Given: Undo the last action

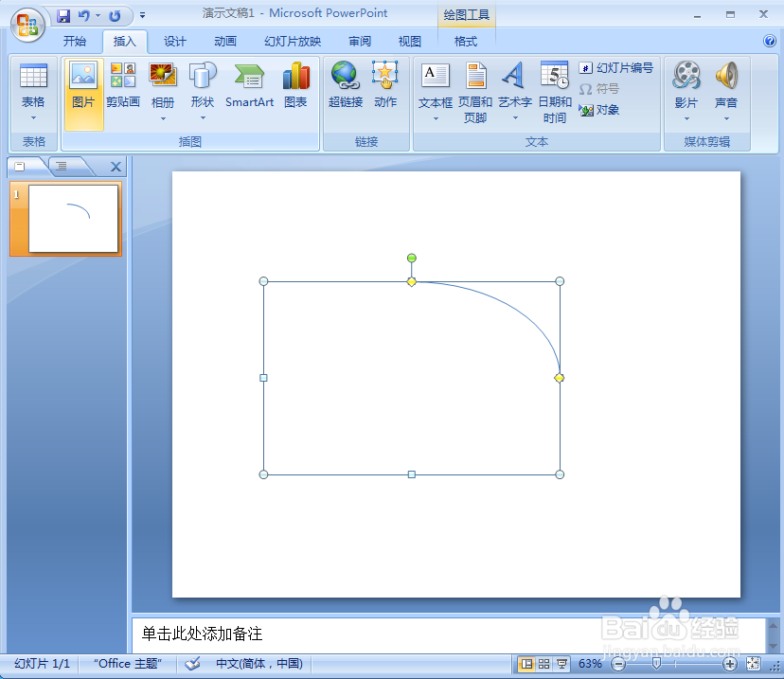Looking at the screenshot, I should pos(84,16).
